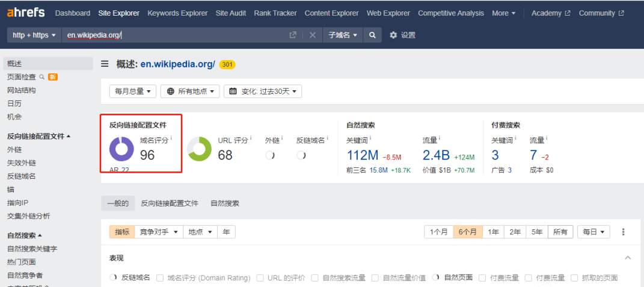Click the magnifier search button
This screenshot has height=287, width=644.
click(372, 35)
